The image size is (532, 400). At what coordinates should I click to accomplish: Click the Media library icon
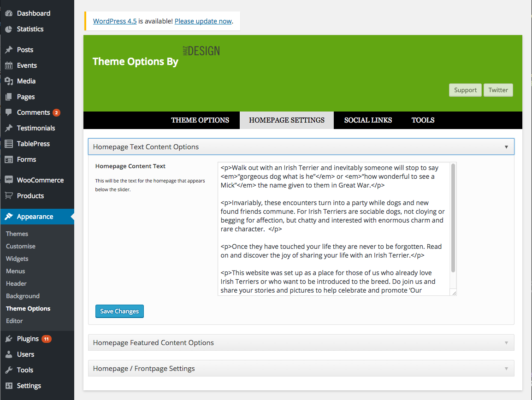(9, 81)
